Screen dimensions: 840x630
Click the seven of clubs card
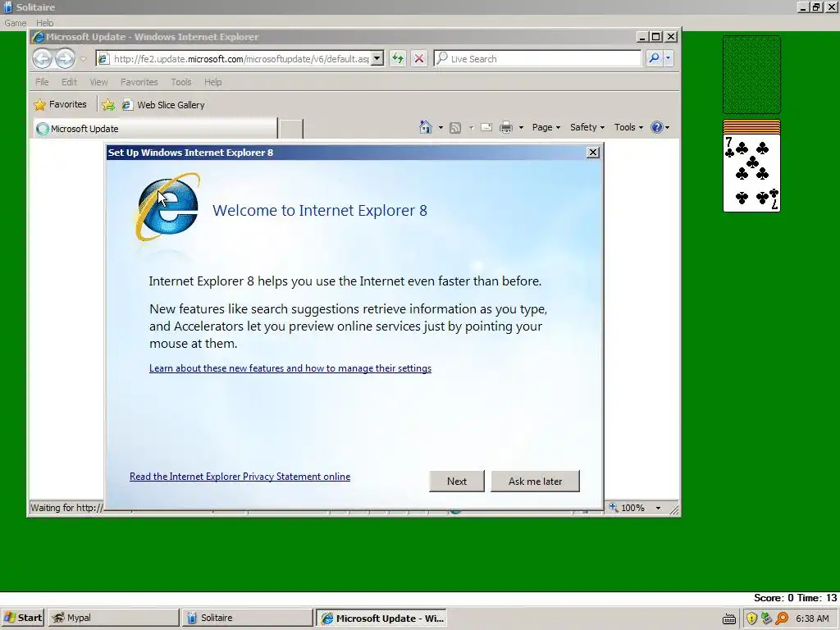click(x=751, y=172)
